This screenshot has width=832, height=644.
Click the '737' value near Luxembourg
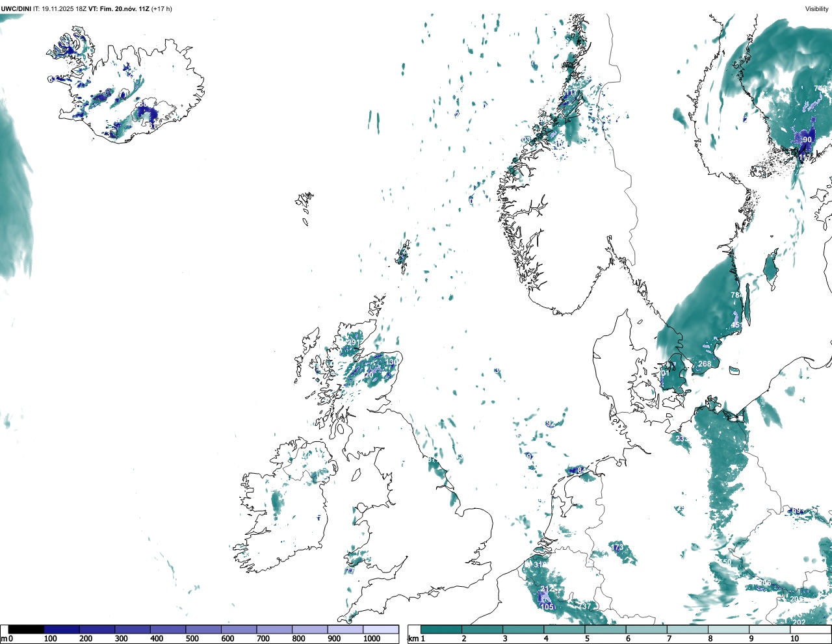585,606
